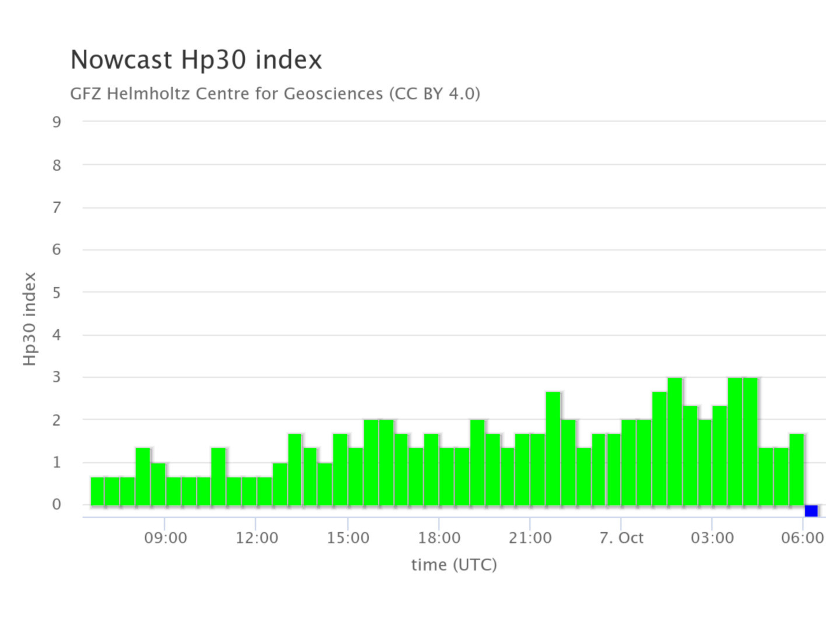Click the '7. Oct' date label

click(x=621, y=537)
